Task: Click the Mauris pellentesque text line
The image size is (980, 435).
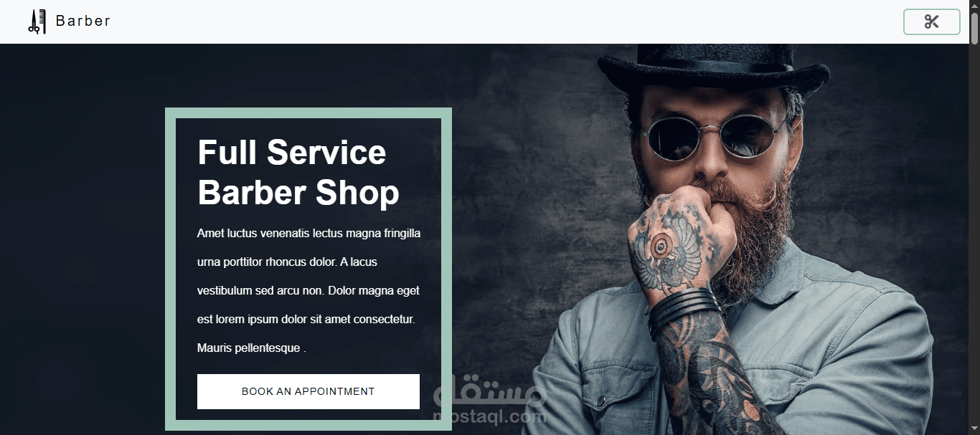Action: pyautogui.click(x=252, y=348)
